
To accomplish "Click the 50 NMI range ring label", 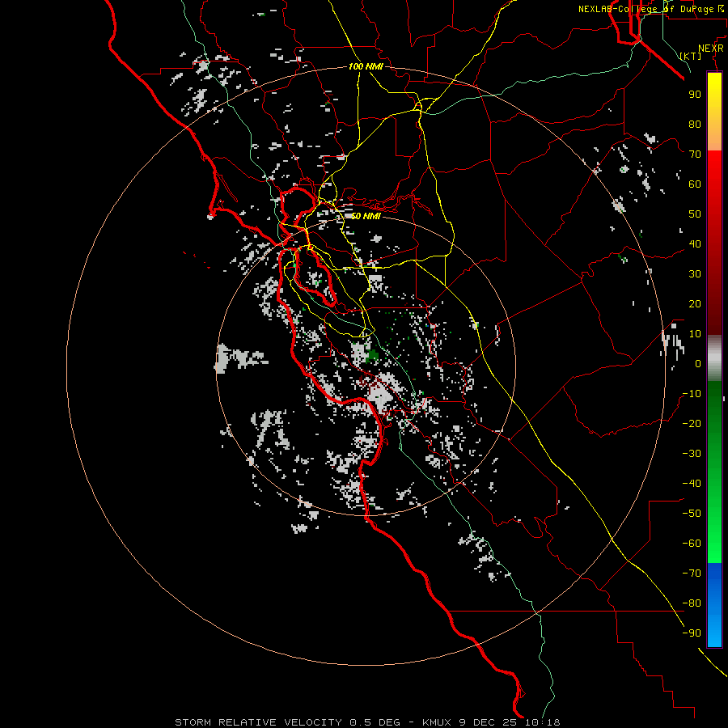I will (x=366, y=216).
